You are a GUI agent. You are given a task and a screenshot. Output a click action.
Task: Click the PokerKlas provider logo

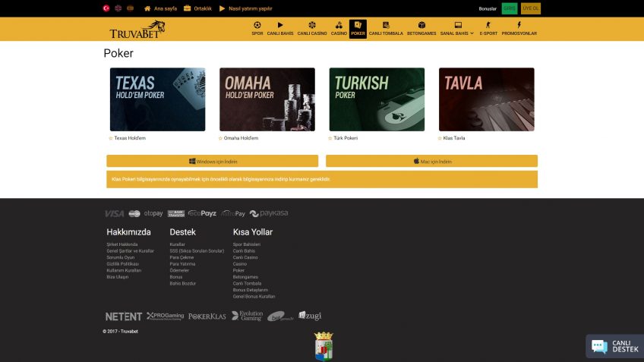click(x=207, y=316)
